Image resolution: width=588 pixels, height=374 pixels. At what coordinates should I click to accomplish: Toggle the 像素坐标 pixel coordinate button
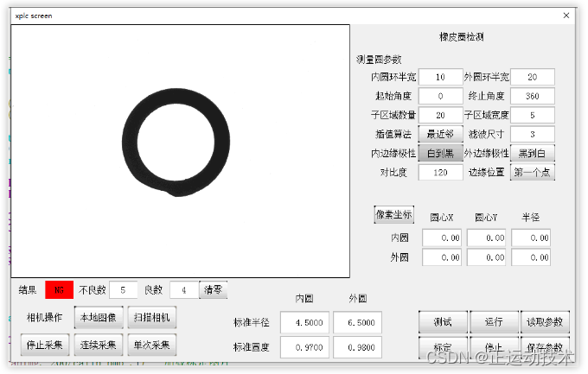click(x=393, y=214)
